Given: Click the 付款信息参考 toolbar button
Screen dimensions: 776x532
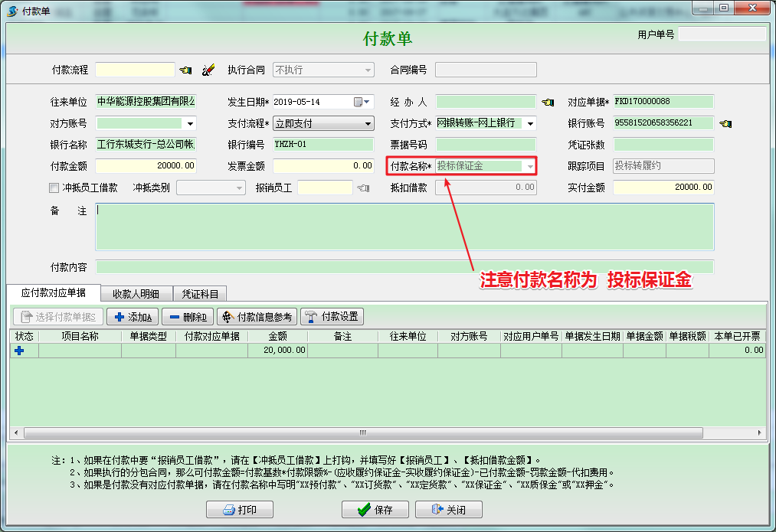Looking at the screenshot, I should pyautogui.click(x=257, y=317).
